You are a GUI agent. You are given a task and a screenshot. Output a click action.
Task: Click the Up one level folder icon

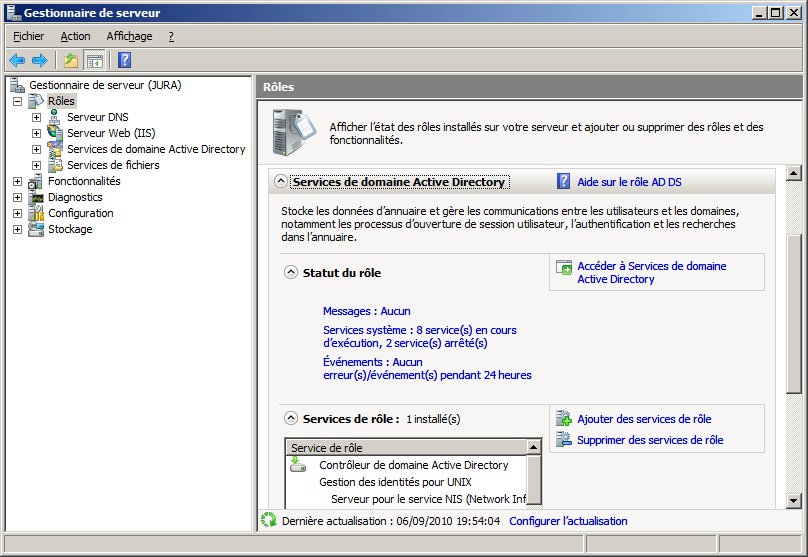click(71, 60)
